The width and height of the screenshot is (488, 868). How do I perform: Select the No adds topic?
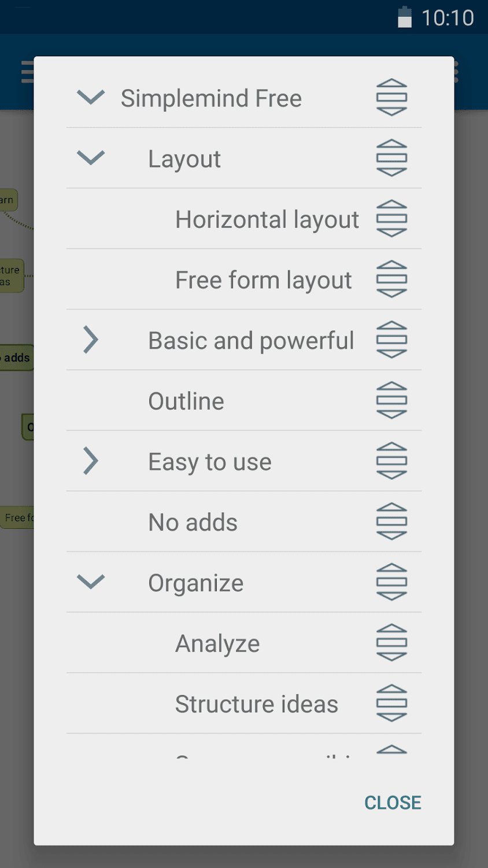pyautogui.click(x=193, y=523)
